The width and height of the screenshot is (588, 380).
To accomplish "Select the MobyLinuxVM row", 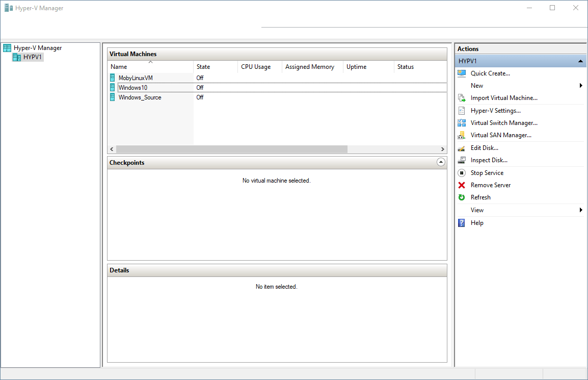I will (x=277, y=78).
